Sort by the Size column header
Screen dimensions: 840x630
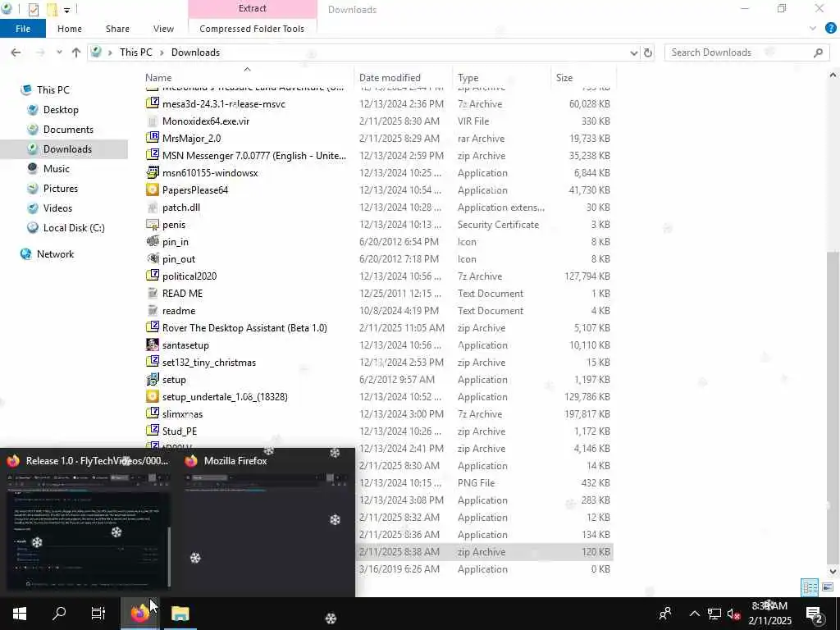coord(564,78)
